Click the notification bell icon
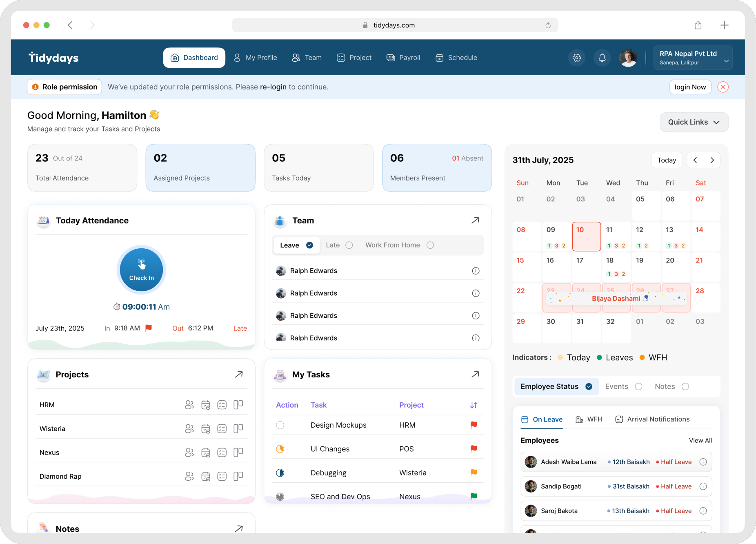756x544 pixels. [x=602, y=58]
